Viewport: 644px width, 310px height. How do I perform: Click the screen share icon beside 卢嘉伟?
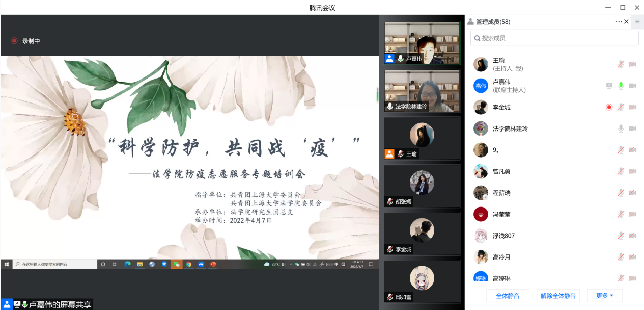tap(609, 86)
